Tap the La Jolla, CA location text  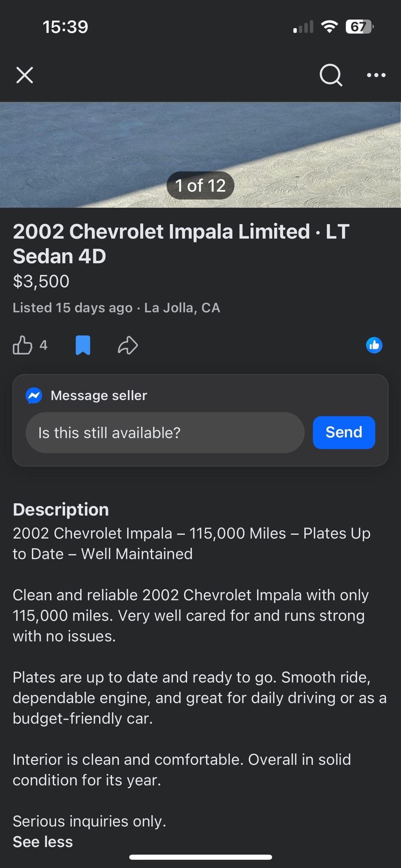point(182,308)
